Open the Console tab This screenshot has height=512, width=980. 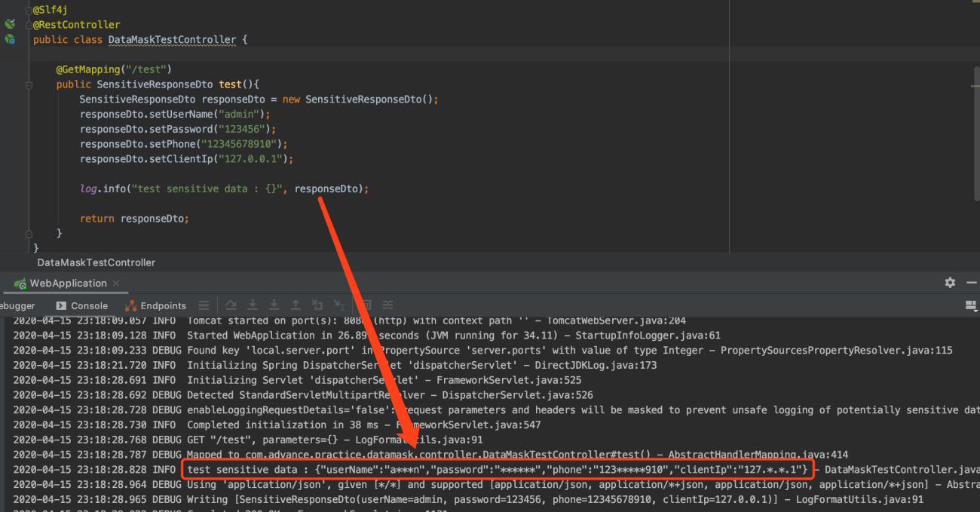(82, 306)
